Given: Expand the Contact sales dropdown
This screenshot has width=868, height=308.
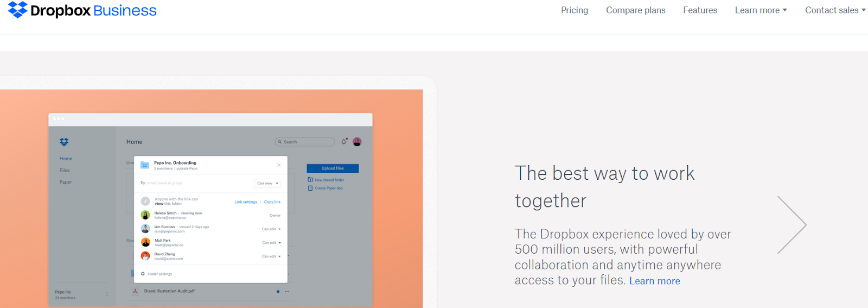Looking at the screenshot, I should pos(835,10).
